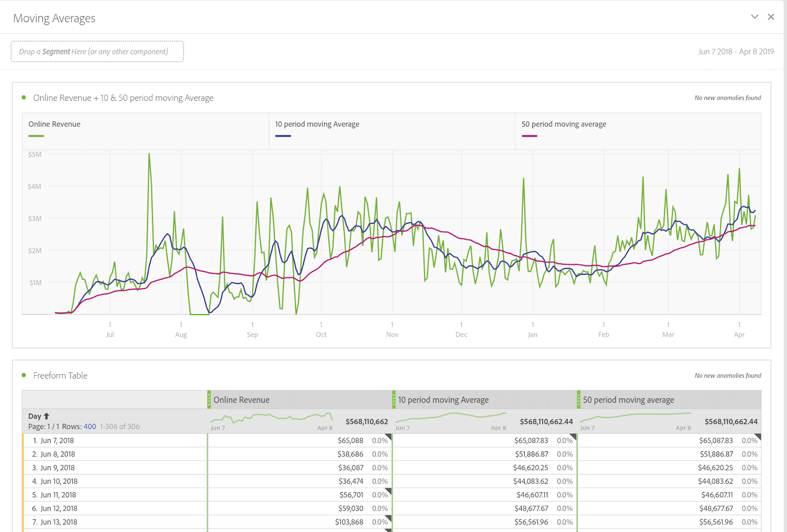This screenshot has height=532, width=787.
Task: Click the magenta 50 period legend color line
Action: pos(529,136)
